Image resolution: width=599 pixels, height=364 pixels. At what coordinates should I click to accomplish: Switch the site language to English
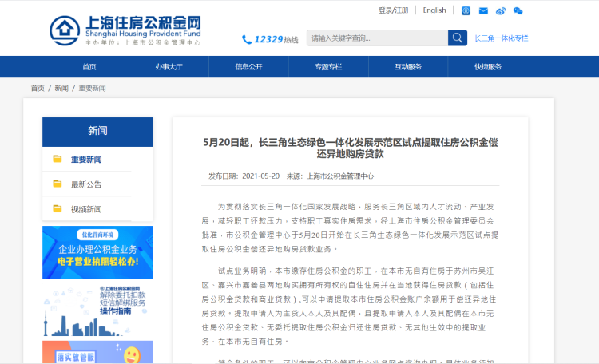434,10
